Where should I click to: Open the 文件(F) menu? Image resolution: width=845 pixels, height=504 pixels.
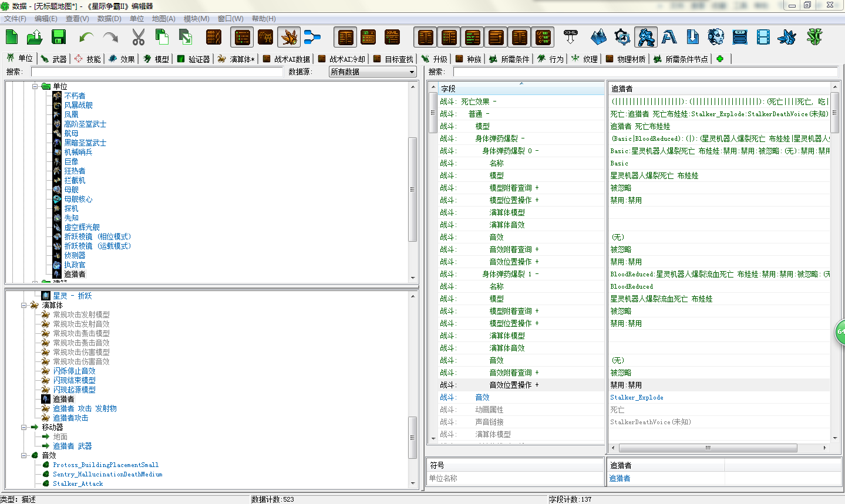click(x=15, y=19)
